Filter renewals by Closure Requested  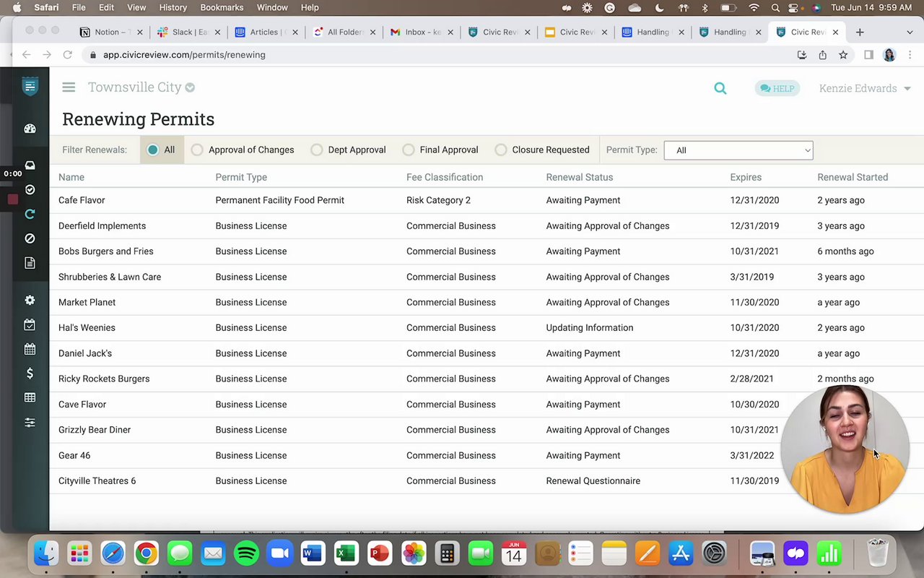click(542, 150)
